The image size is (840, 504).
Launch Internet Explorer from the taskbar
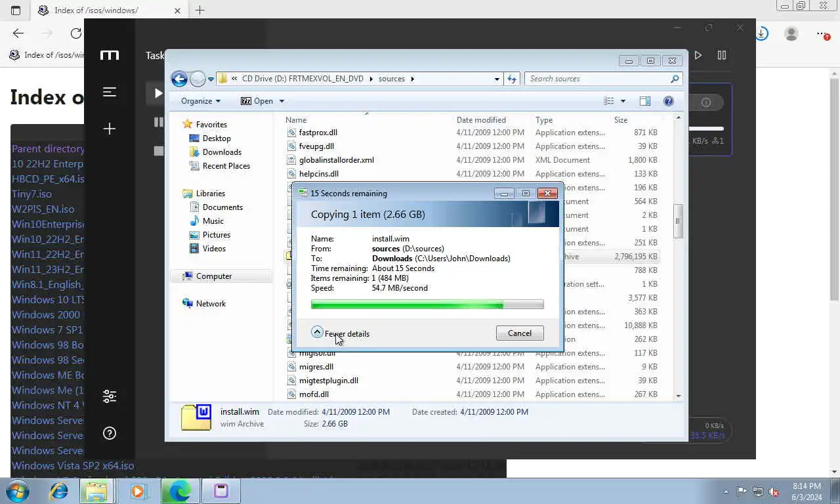59,490
